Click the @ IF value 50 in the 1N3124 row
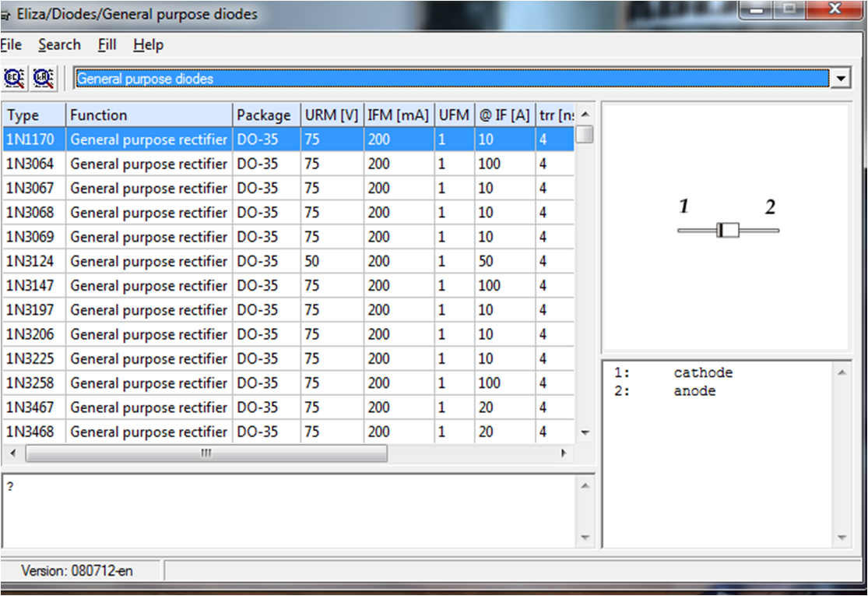This screenshot has width=868, height=596. [x=486, y=262]
